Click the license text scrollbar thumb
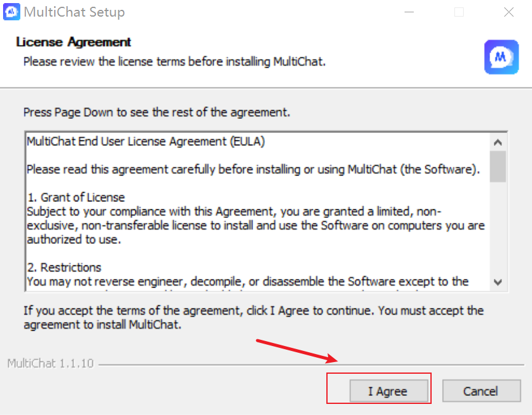 (498, 167)
